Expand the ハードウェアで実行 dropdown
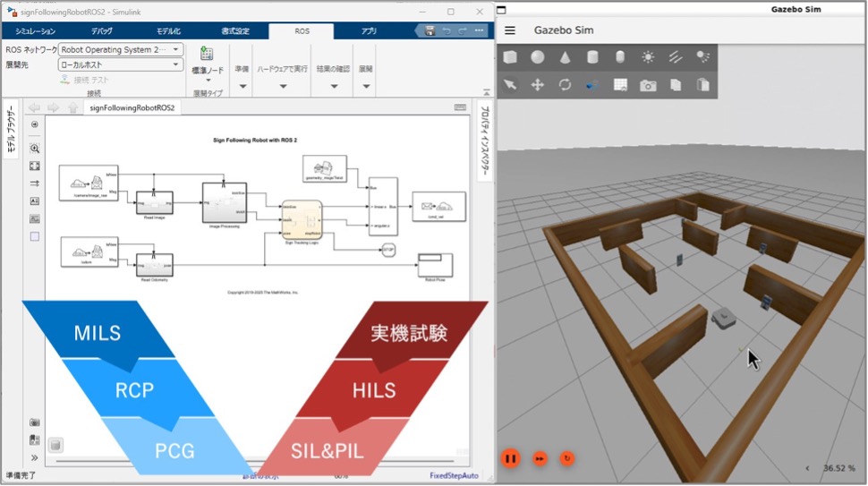This screenshot has width=868, height=486. click(283, 87)
